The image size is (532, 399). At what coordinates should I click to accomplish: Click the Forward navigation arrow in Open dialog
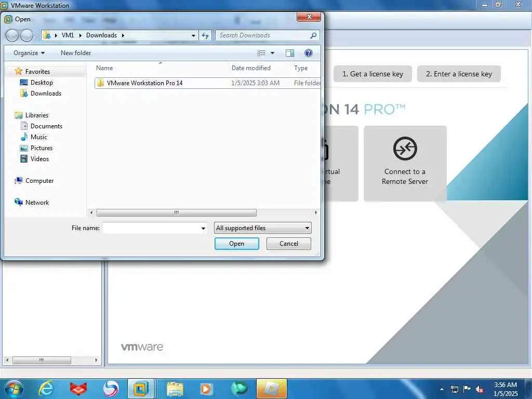point(27,35)
